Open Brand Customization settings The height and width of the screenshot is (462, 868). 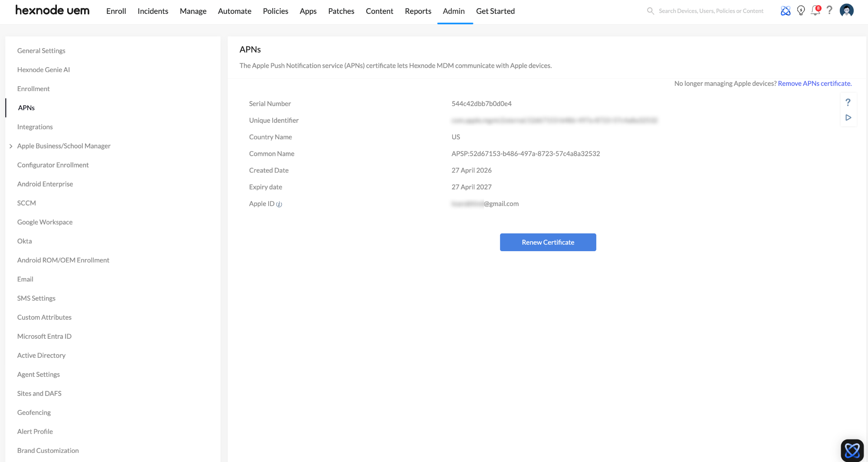pyautogui.click(x=48, y=451)
